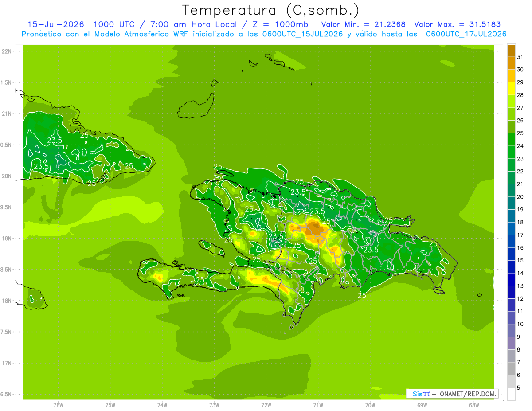Click the "21N" latitude label
This screenshot has height=411, width=532.
click(8, 114)
